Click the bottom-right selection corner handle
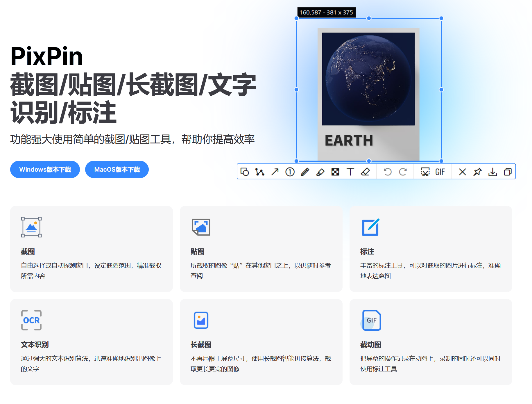 pos(441,161)
